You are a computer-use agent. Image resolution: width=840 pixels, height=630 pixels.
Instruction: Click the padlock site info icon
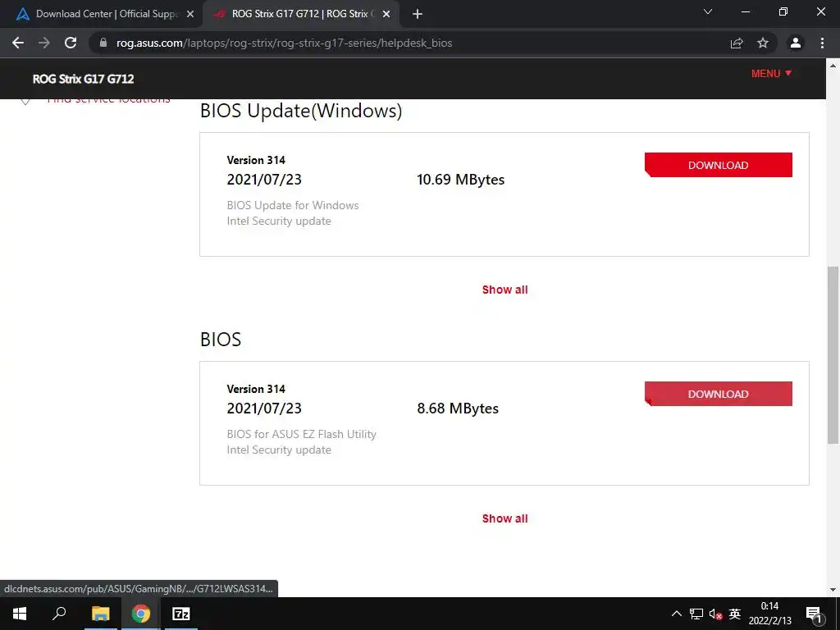coord(103,43)
